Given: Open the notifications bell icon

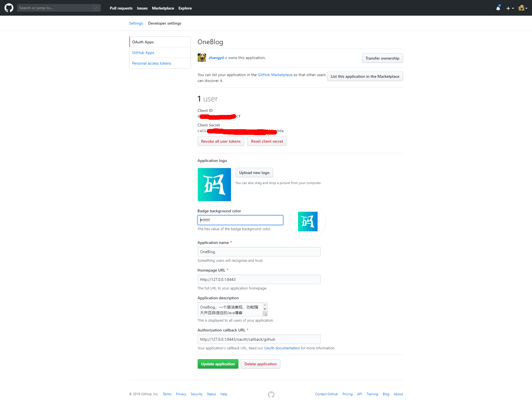Looking at the screenshot, I should 498,8.
